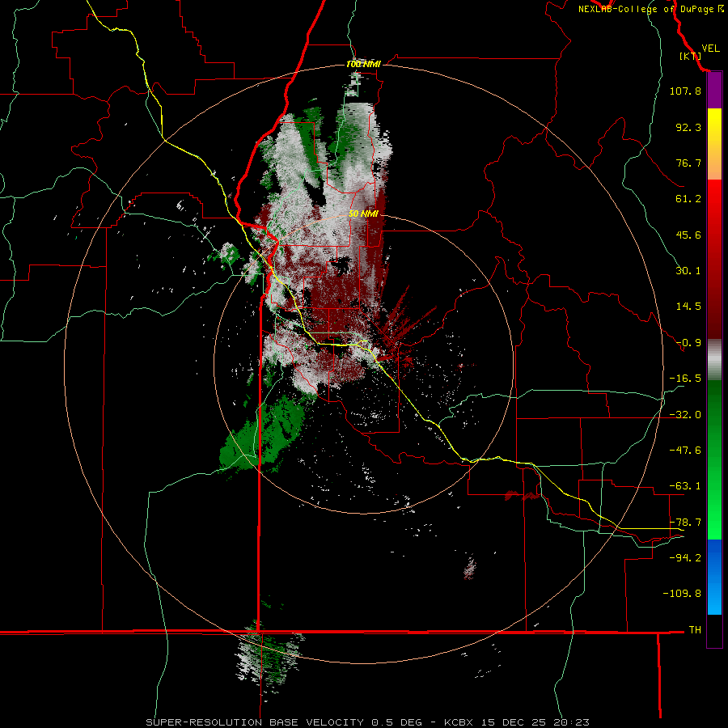Click the VEL legend title
The height and width of the screenshot is (728, 728).
[x=710, y=49]
